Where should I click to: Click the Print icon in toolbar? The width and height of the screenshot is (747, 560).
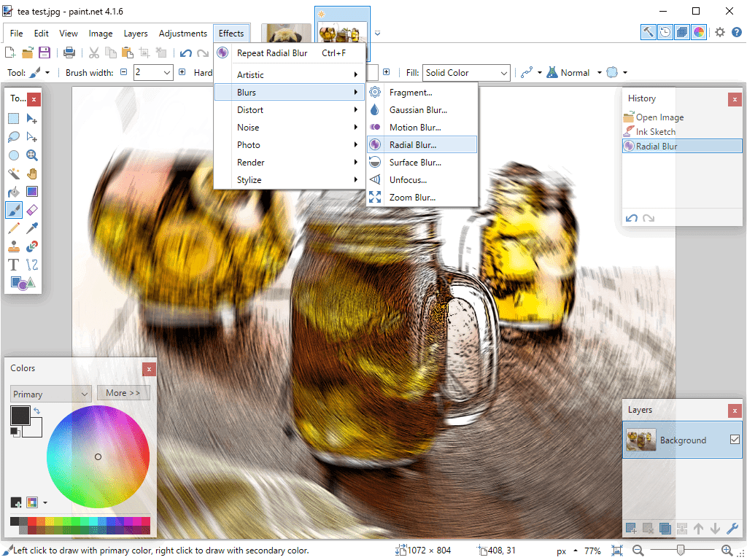69,52
